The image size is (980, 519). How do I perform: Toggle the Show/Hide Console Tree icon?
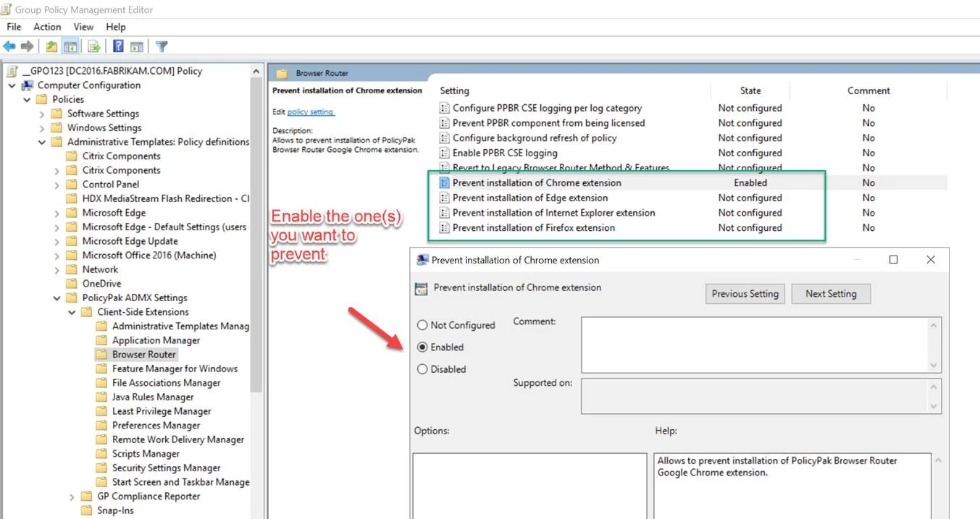[70, 46]
